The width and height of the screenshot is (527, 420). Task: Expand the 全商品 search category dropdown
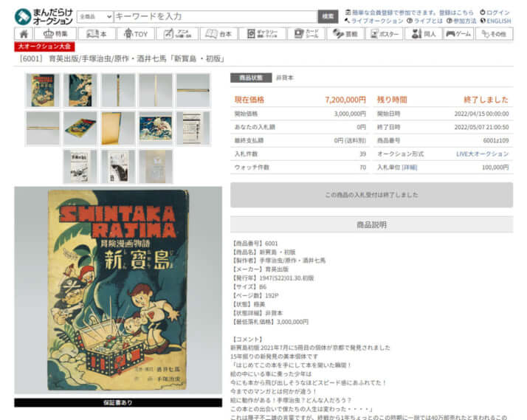point(95,16)
